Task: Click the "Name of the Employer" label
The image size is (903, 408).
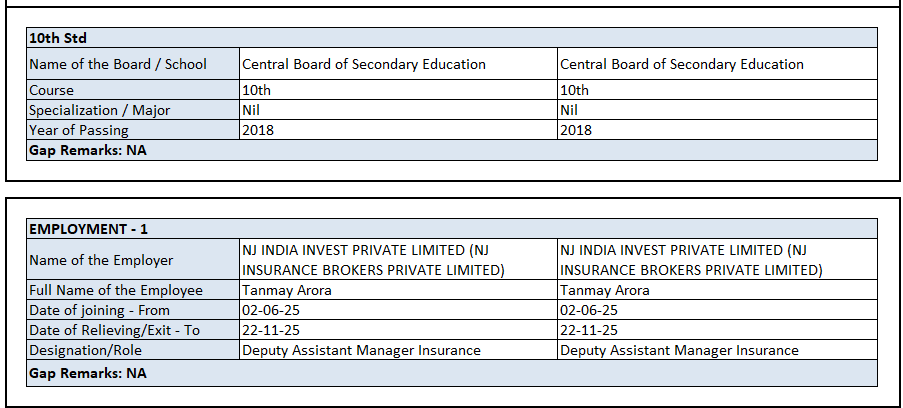Action: pos(101,260)
